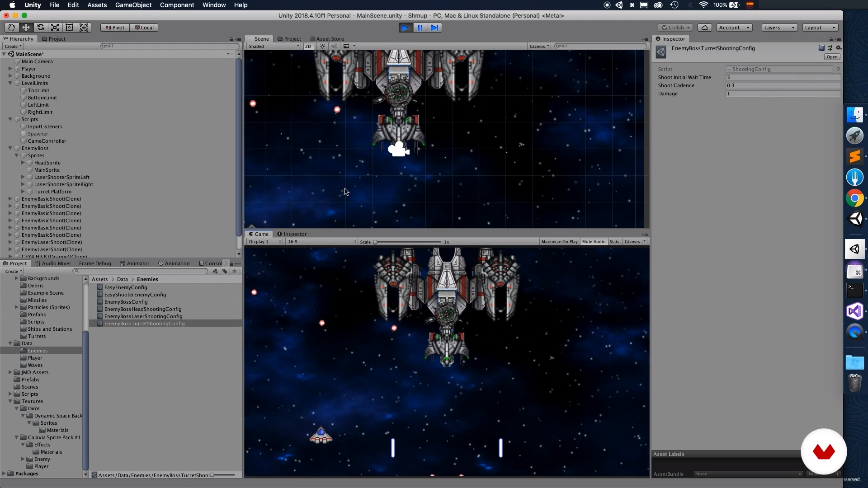Open Visual Studio from the Dock
This screenshot has height=488, width=868.
tap(854, 311)
